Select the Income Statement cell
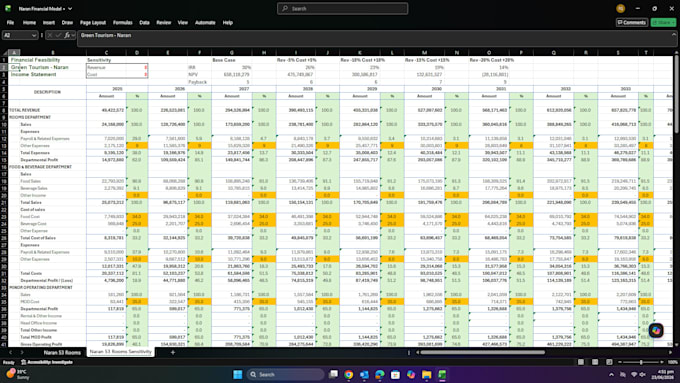This screenshot has width=680, height=383. pyautogui.click(x=34, y=75)
